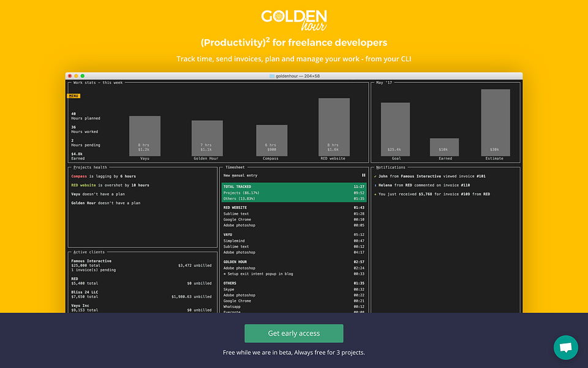Image resolution: width=588 pixels, height=368 pixels.
Task: Select the Vayu bar in work stats
Action: pyautogui.click(x=145, y=136)
